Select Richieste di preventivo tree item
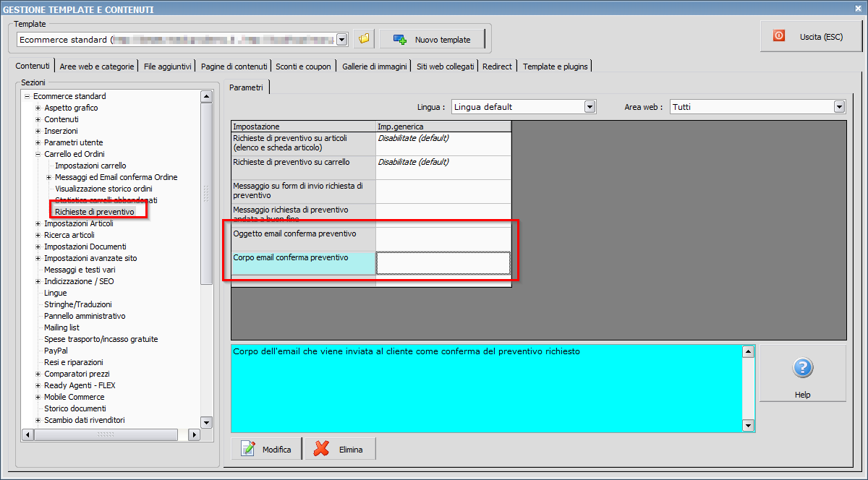 [x=95, y=212]
